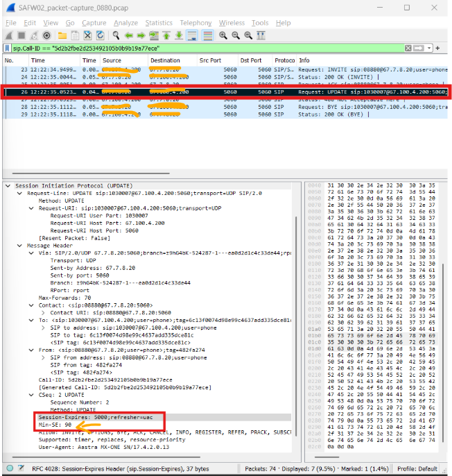452x476 pixels.
Task: Open capture options dialog
Action: click(46, 36)
